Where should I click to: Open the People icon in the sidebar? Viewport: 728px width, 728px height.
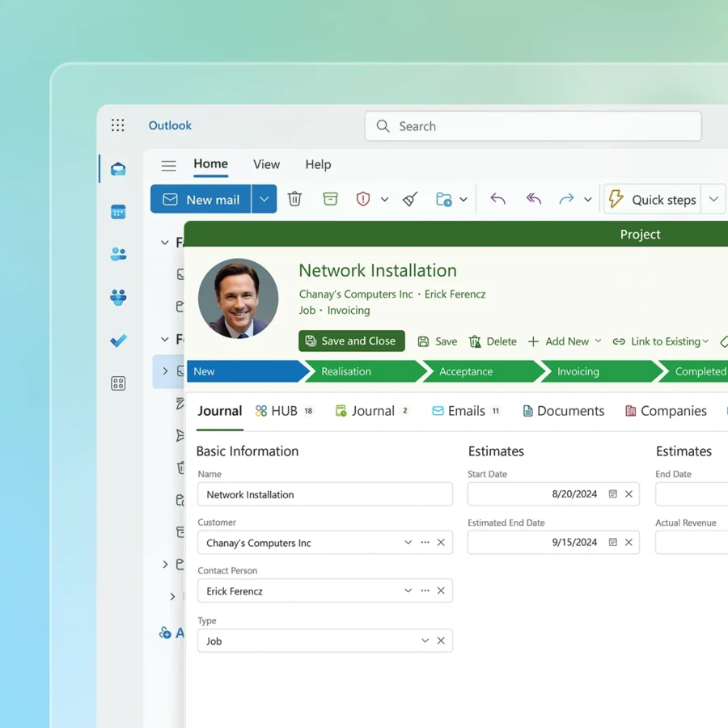pos(118,254)
